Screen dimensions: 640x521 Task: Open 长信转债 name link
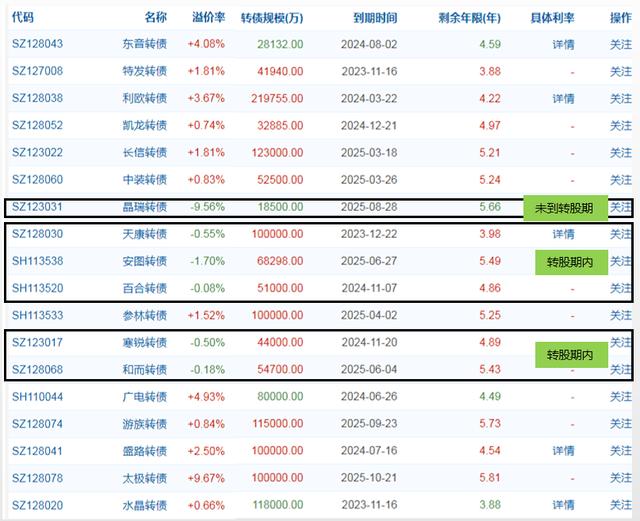145,152
